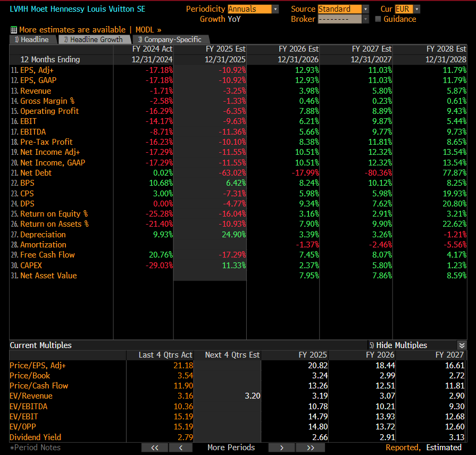Select the Standard source field
This screenshot has height=455, width=476.
click(x=340, y=9)
